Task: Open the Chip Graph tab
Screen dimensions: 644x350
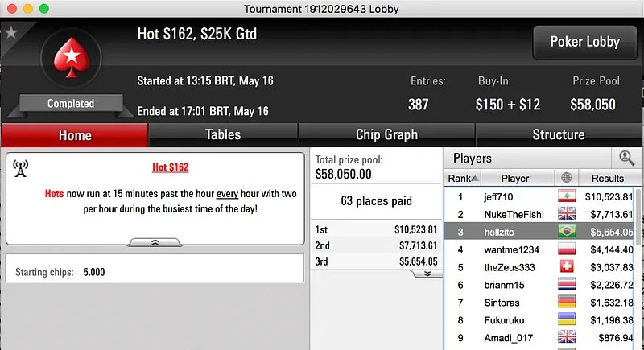Action: 386,134
